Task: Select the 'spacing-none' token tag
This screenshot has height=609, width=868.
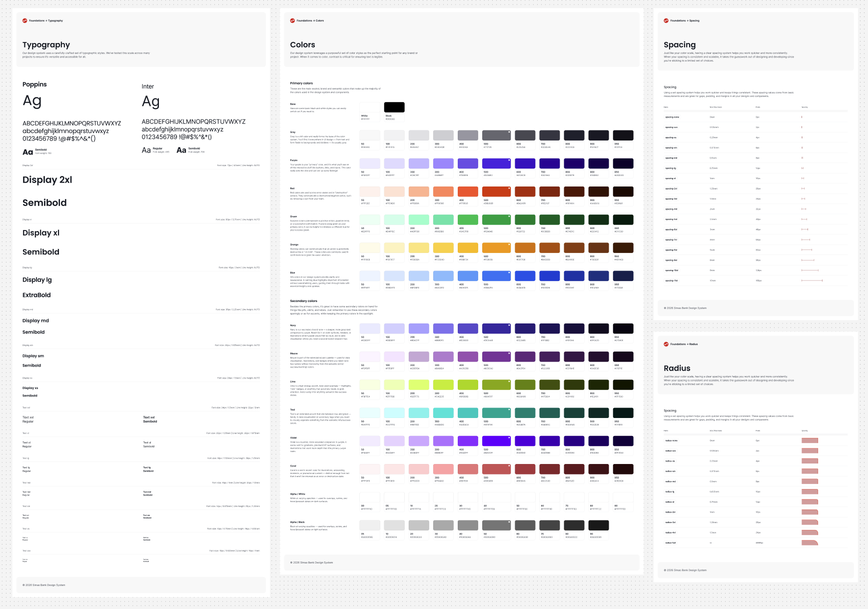Action: 672,117
